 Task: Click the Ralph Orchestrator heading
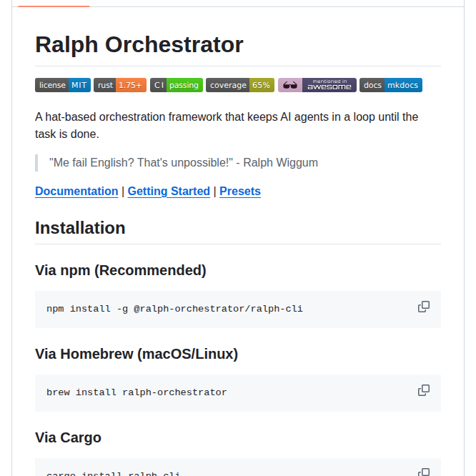pos(139,44)
